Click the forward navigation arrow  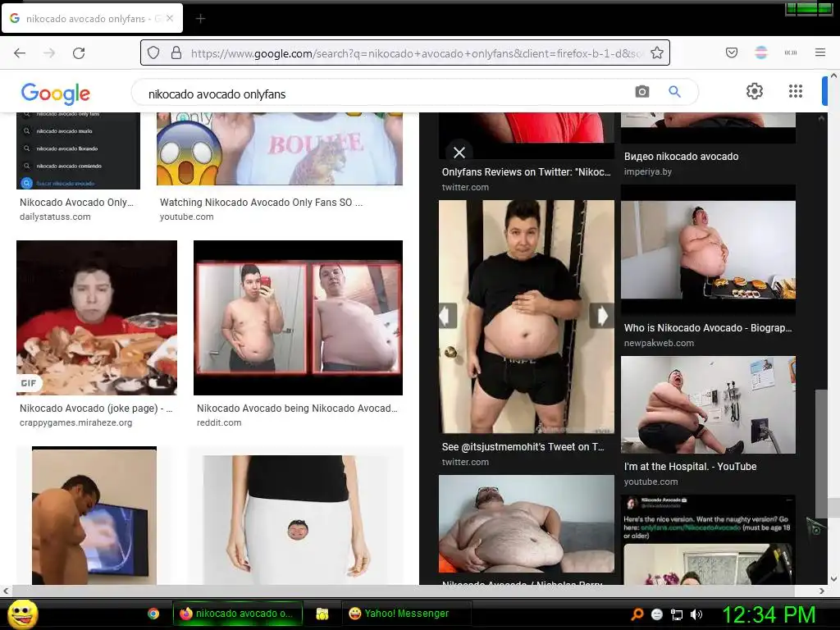(49, 53)
